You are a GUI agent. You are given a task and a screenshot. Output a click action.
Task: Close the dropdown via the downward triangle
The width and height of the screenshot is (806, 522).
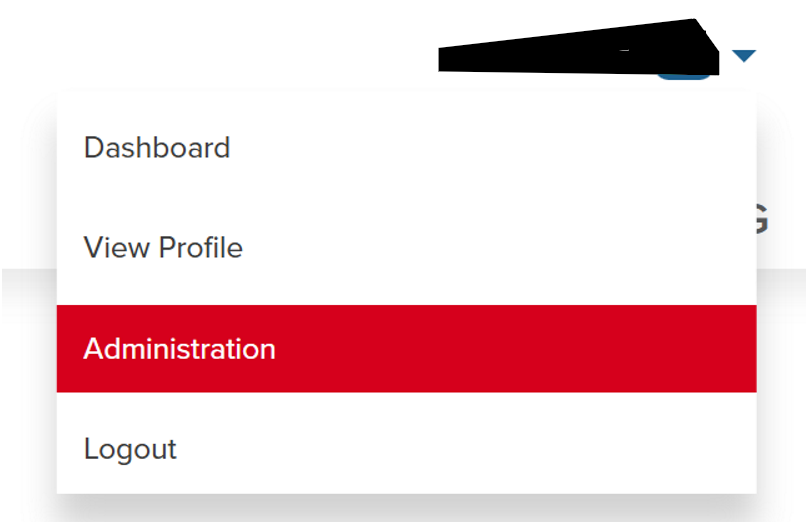click(x=744, y=56)
